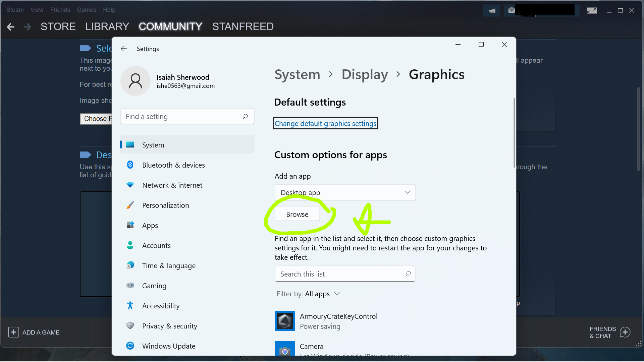Image resolution: width=644 pixels, height=362 pixels.
Task: Switch to Steam's LIBRARY tab
Action: tap(107, 27)
